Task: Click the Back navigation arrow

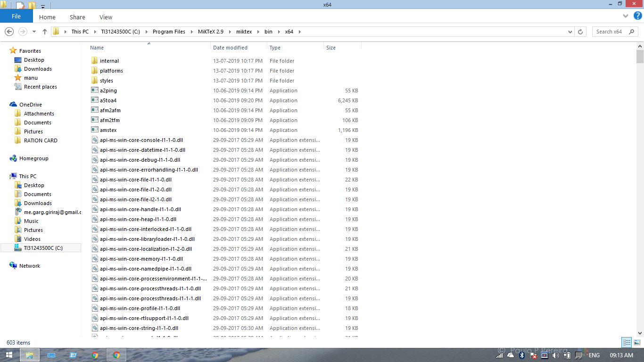Action: coord(9,32)
